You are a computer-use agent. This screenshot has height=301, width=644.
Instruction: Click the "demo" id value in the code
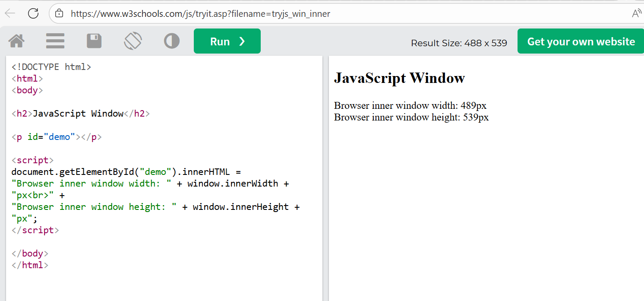coord(59,137)
